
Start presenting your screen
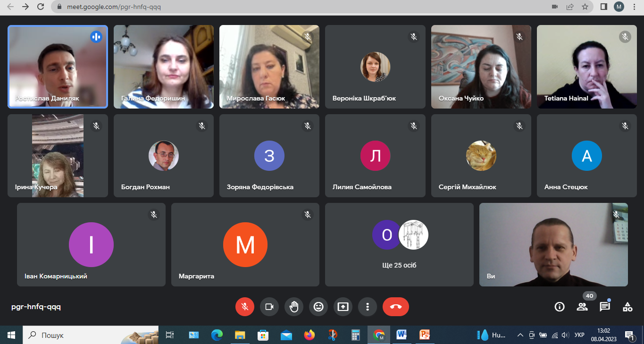point(343,307)
